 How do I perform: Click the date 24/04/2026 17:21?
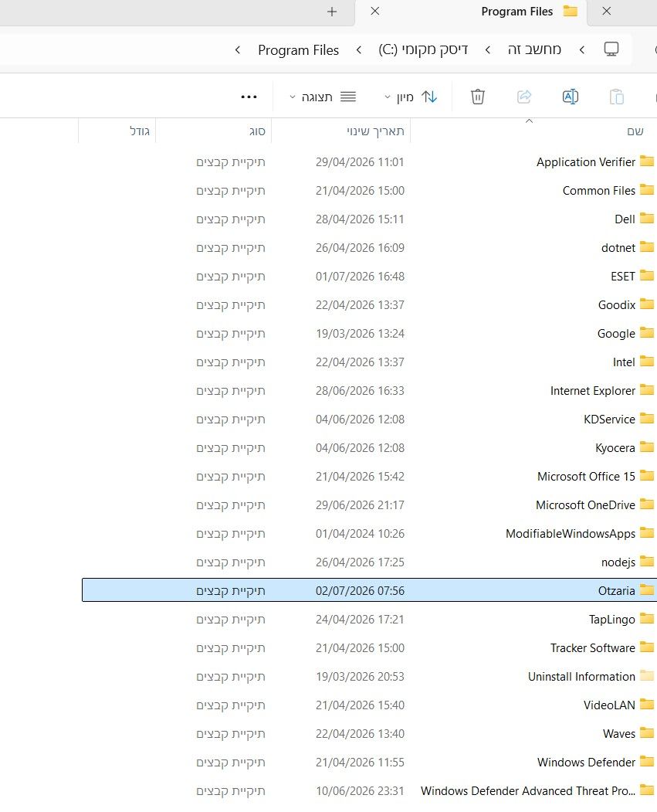click(x=360, y=620)
